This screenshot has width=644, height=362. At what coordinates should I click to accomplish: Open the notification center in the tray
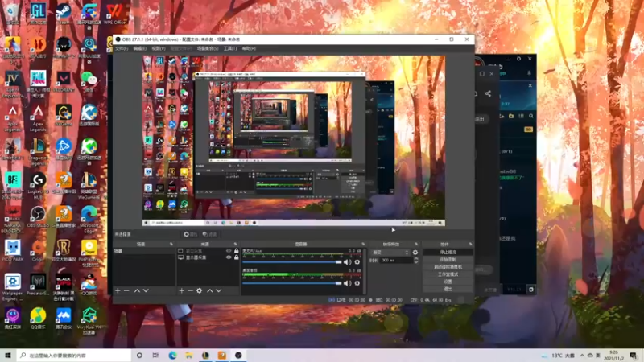(634, 355)
